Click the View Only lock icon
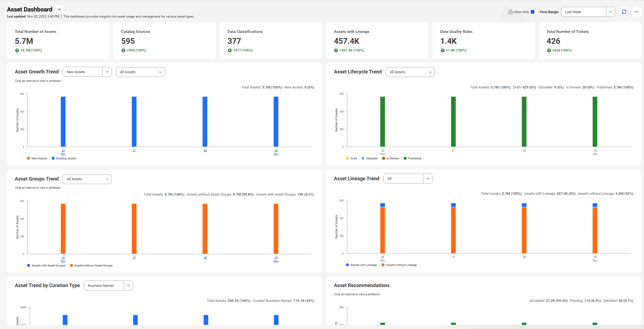This screenshot has height=329, width=644. pos(510,12)
